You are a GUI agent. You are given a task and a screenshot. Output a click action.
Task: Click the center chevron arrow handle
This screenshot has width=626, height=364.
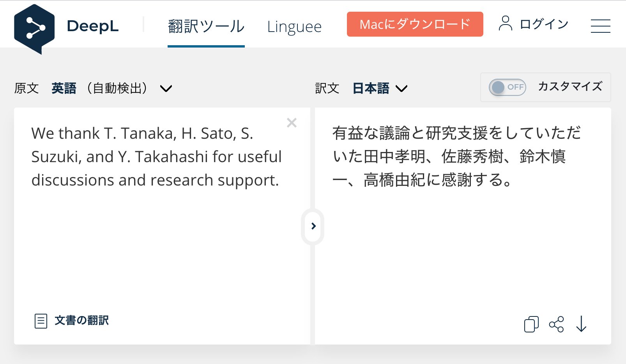click(x=313, y=226)
